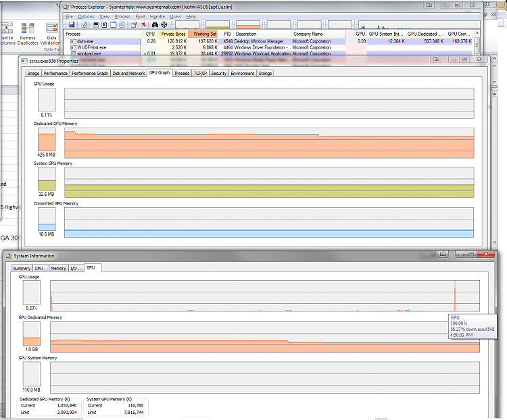Switch to the Image tab in csrss Properties
507x420 pixels.
(33, 74)
